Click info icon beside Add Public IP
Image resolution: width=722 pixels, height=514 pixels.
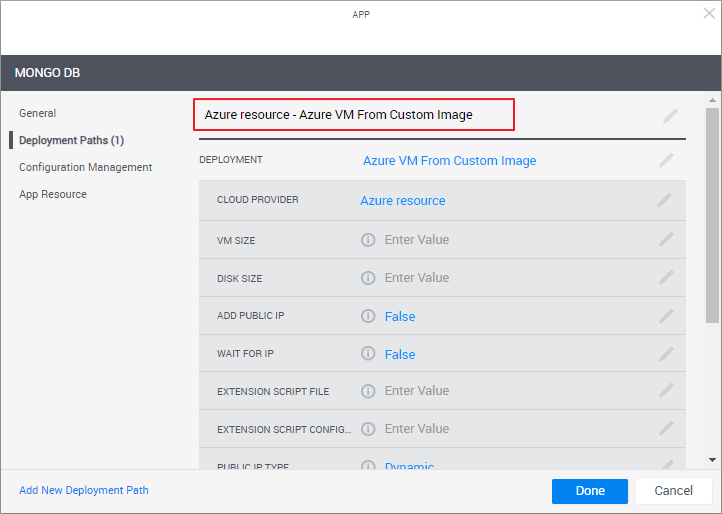point(368,316)
